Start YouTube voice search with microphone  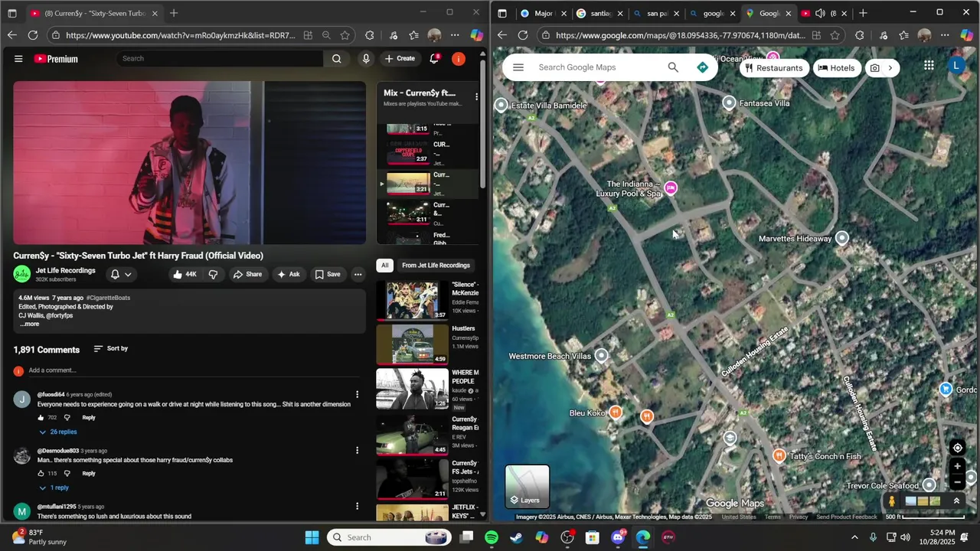pyautogui.click(x=366, y=59)
